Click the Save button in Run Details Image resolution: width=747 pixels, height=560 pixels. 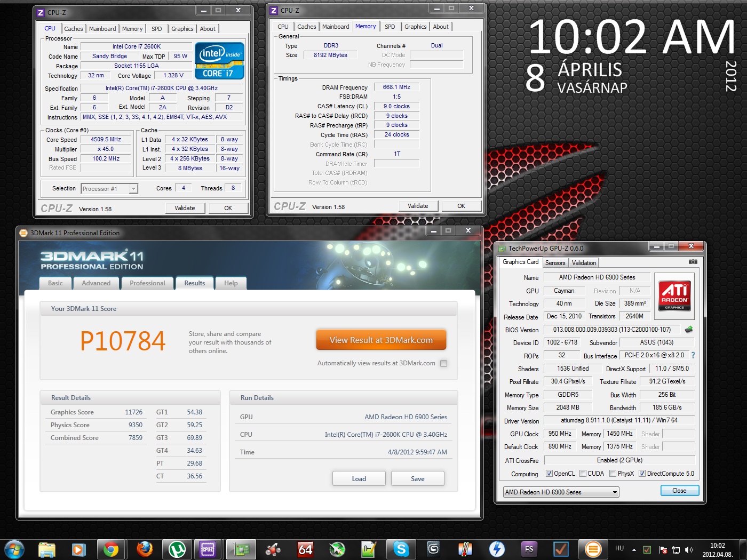(417, 478)
